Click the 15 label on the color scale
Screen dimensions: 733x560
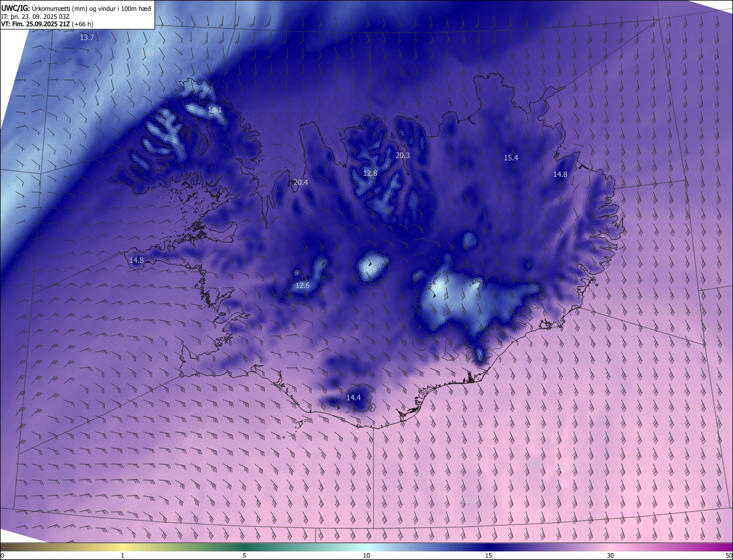[x=488, y=556]
